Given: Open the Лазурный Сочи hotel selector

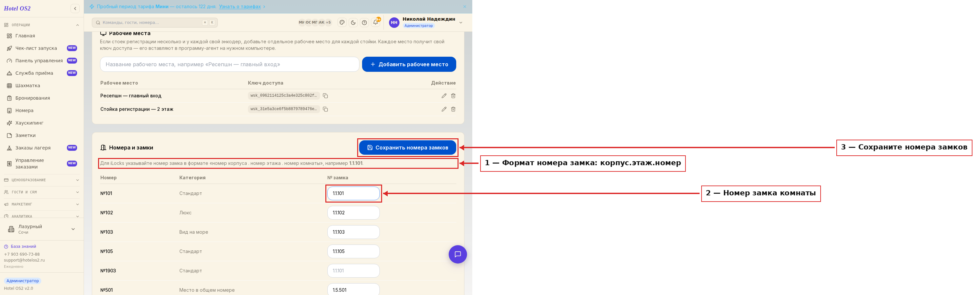Looking at the screenshot, I should (42, 229).
